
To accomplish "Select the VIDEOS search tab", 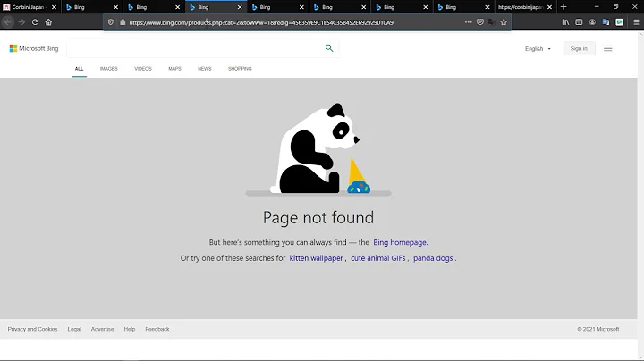I will point(143,69).
